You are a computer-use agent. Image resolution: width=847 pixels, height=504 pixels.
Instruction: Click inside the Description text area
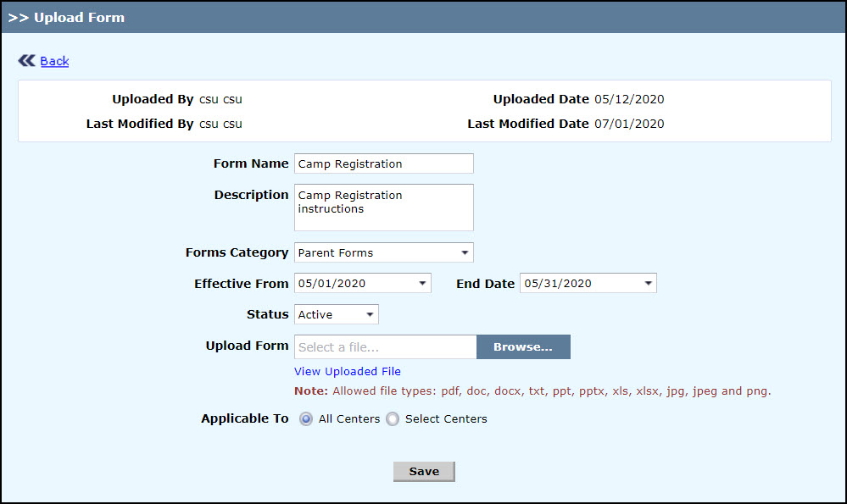pyautogui.click(x=383, y=208)
